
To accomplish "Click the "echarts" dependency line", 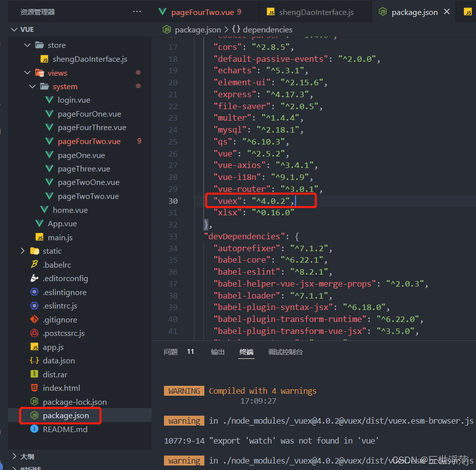I will point(261,70).
